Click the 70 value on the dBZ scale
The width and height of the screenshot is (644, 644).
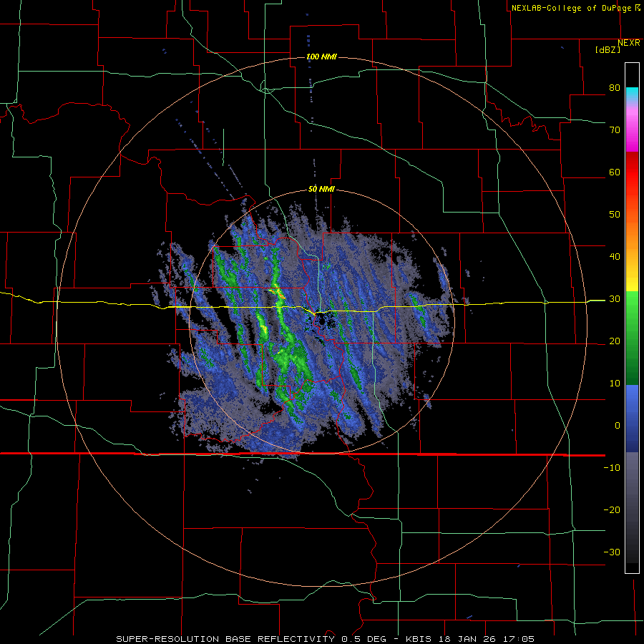click(615, 130)
